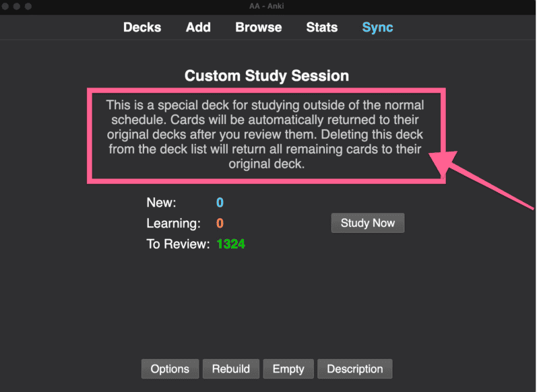Click Add to create a card
Screen dimensions: 539x392
(x=198, y=27)
